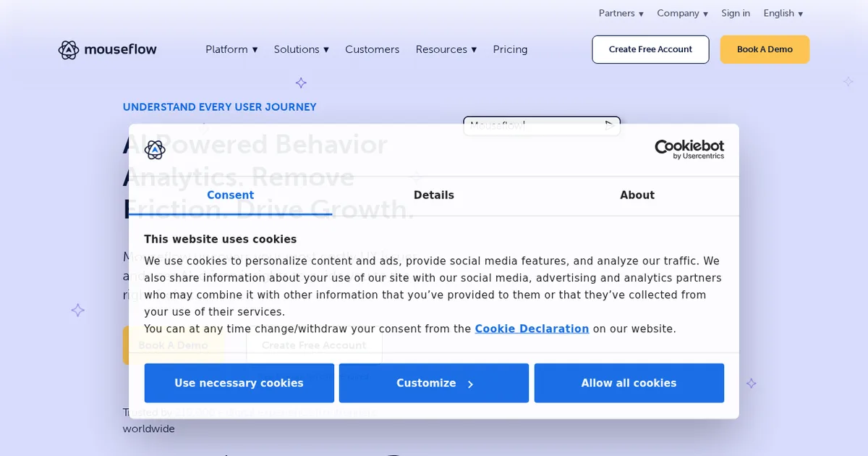The image size is (868, 456).
Task: Click Book A Demo in header
Action: pos(765,49)
